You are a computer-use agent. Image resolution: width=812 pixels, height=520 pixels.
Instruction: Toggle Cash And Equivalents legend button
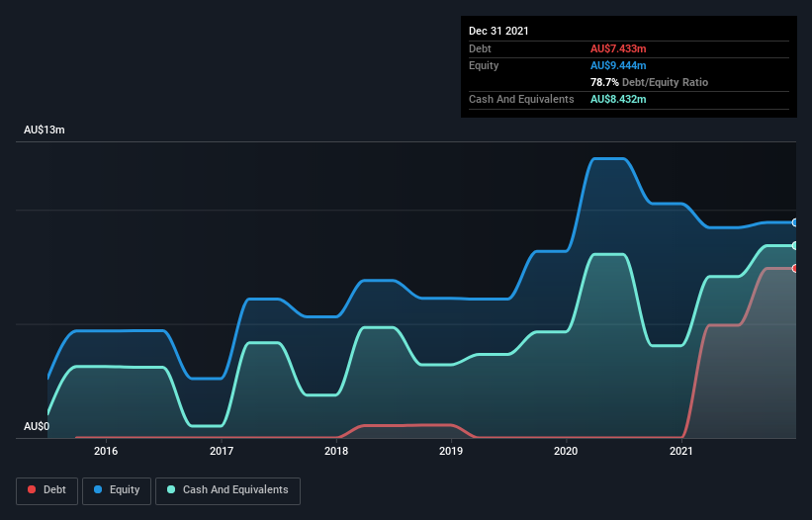227,490
